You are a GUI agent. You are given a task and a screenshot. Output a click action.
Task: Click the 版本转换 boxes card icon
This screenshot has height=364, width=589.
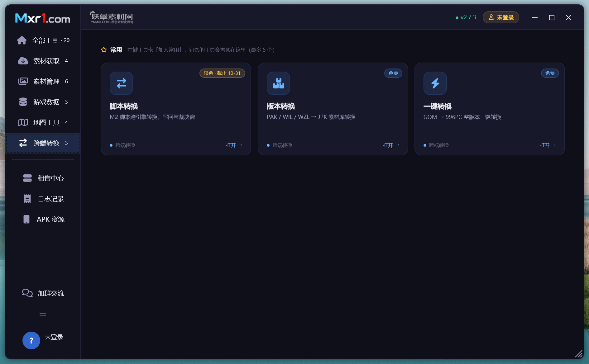(278, 83)
